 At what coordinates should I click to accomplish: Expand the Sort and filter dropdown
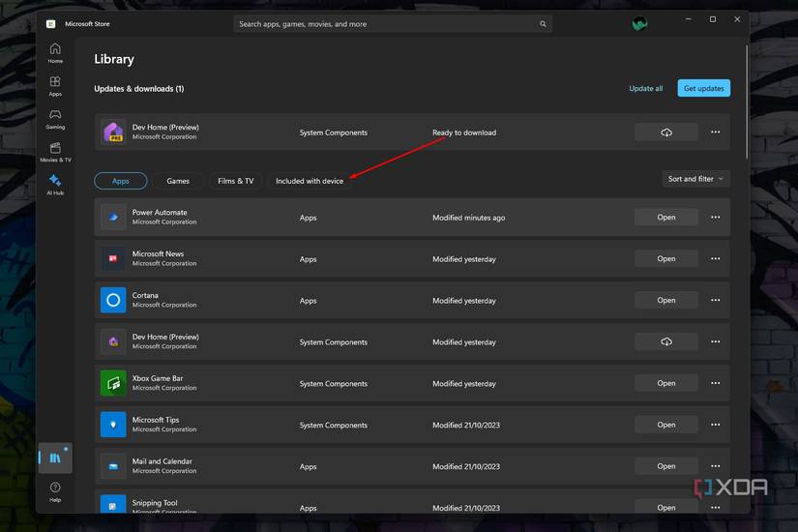[x=695, y=179]
